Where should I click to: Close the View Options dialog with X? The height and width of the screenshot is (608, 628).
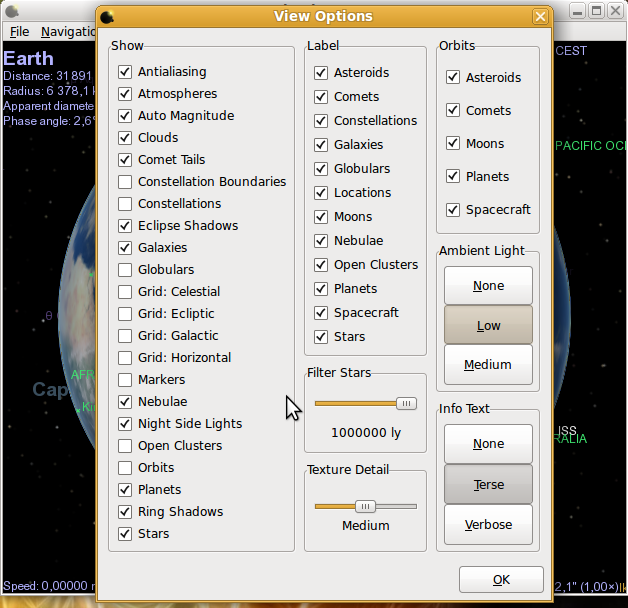540,17
